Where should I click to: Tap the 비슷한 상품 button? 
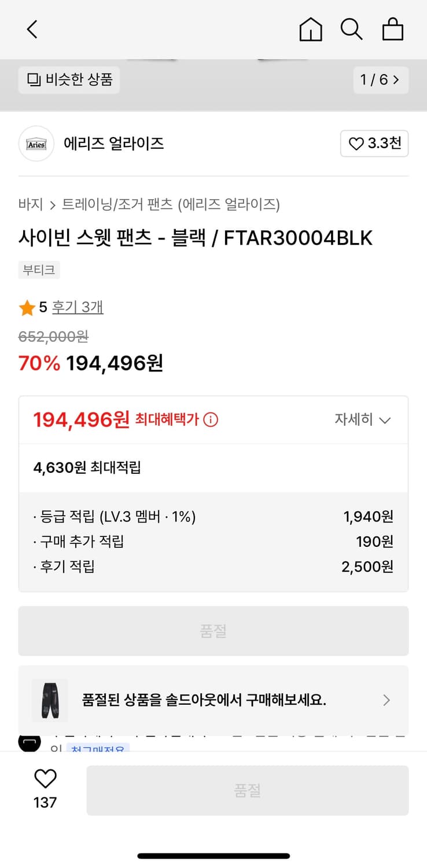pos(69,80)
